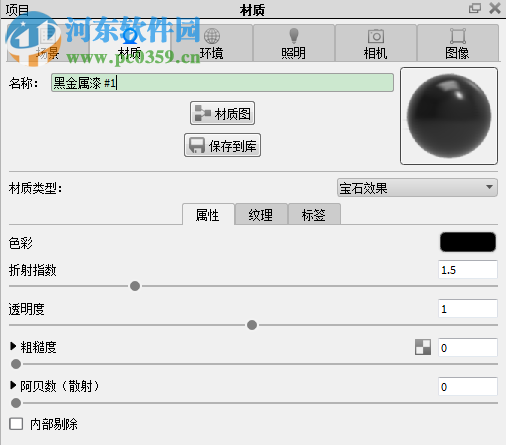Click the black sphere material preview
506x445 pixels.
449,116
